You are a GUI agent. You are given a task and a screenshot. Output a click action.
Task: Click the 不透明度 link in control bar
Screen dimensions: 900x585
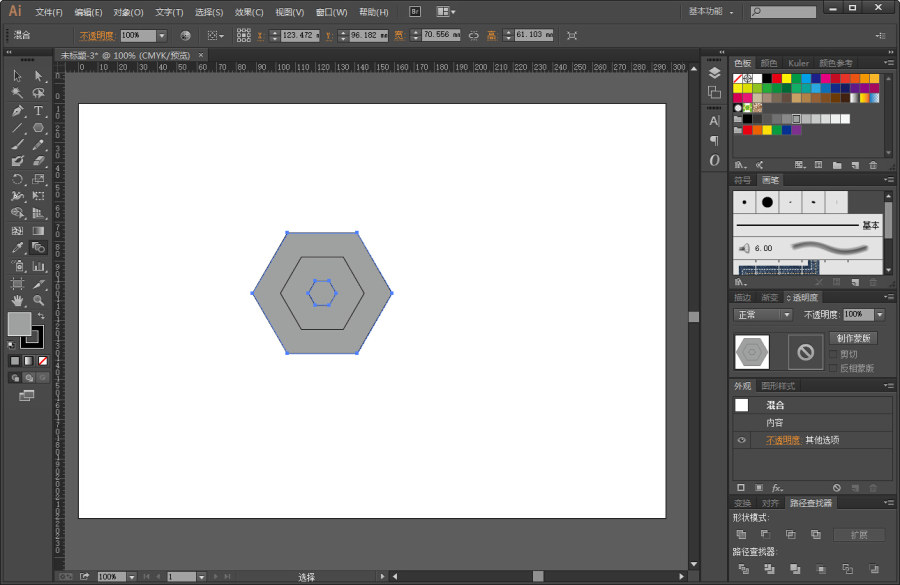(x=97, y=36)
